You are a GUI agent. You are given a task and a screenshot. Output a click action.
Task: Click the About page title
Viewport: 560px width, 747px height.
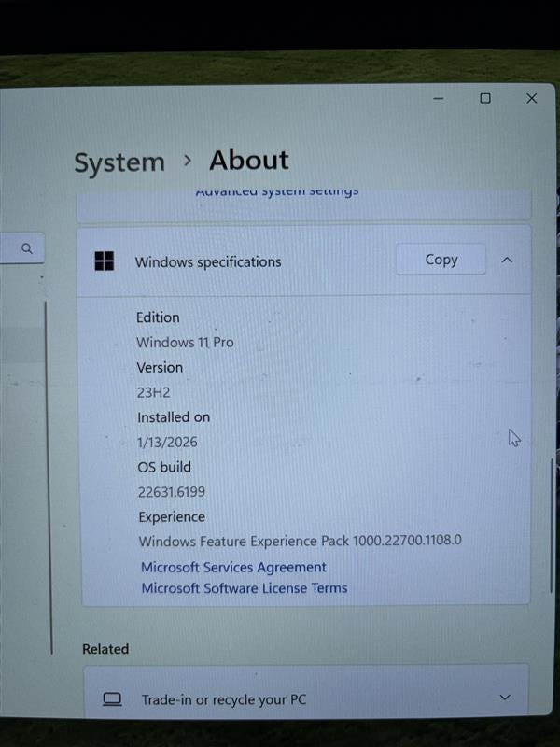pos(249,160)
